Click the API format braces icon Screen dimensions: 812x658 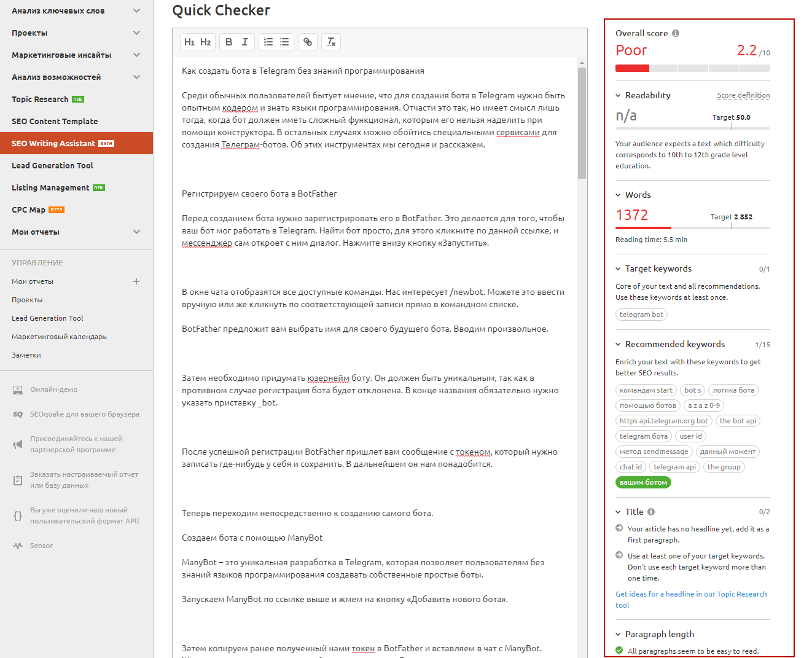18,515
